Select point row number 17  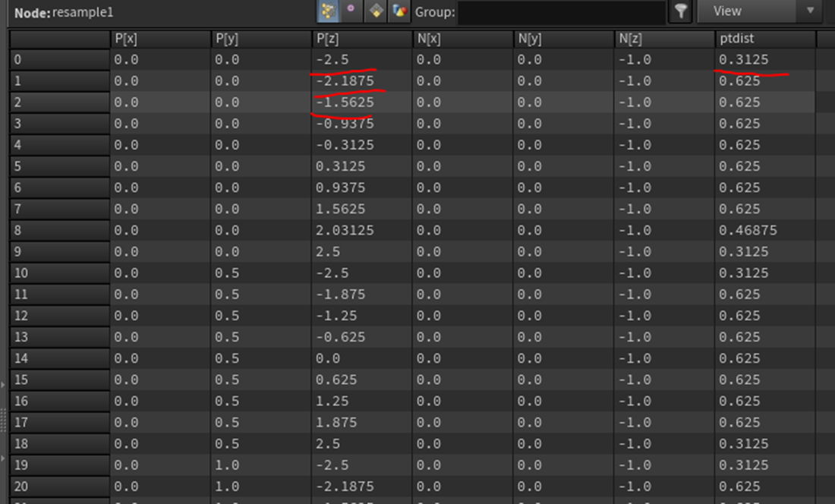(x=60, y=422)
